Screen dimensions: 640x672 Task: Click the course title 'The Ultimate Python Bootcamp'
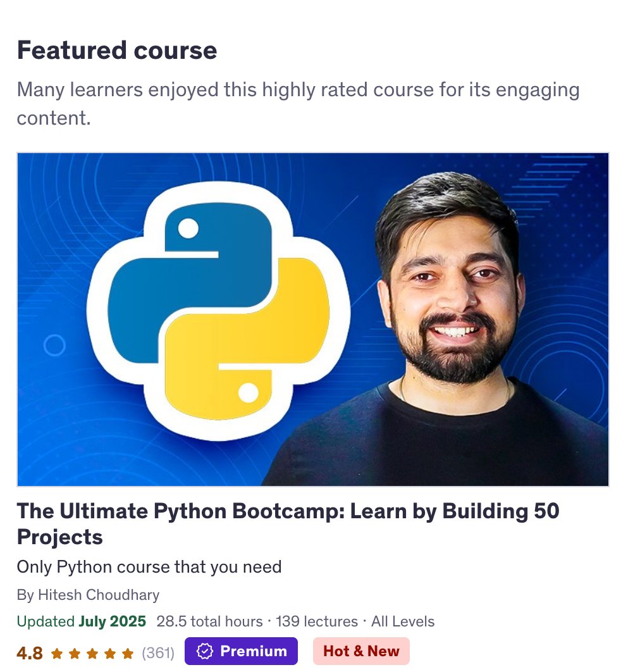[288, 524]
